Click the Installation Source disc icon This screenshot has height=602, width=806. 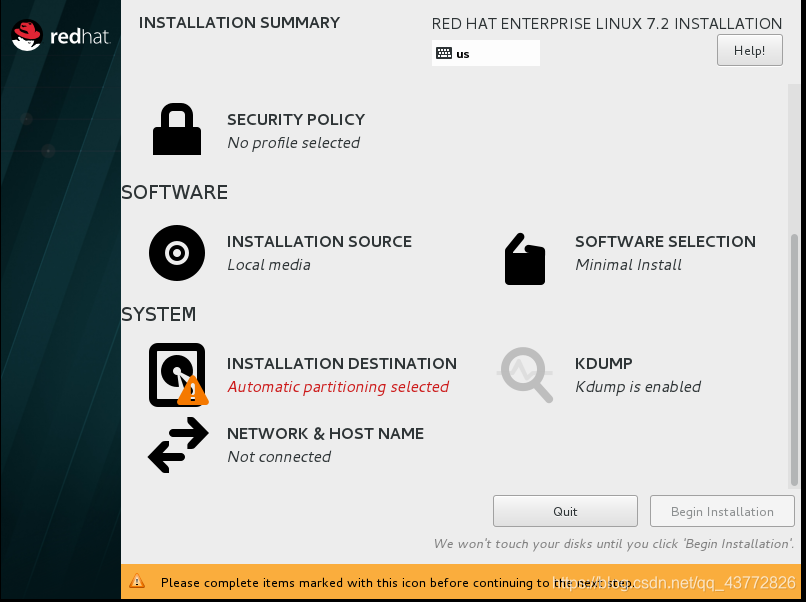pyautogui.click(x=177, y=253)
